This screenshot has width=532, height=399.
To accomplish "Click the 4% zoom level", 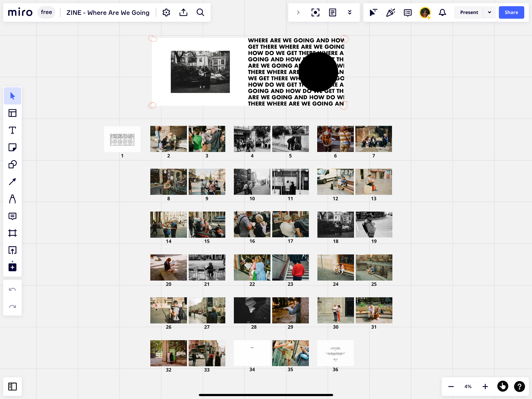I will point(468,387).
